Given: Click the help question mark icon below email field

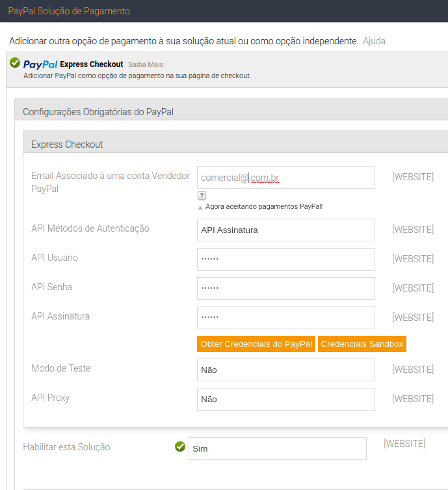Looking at the screenshot, I should (202, 196).
